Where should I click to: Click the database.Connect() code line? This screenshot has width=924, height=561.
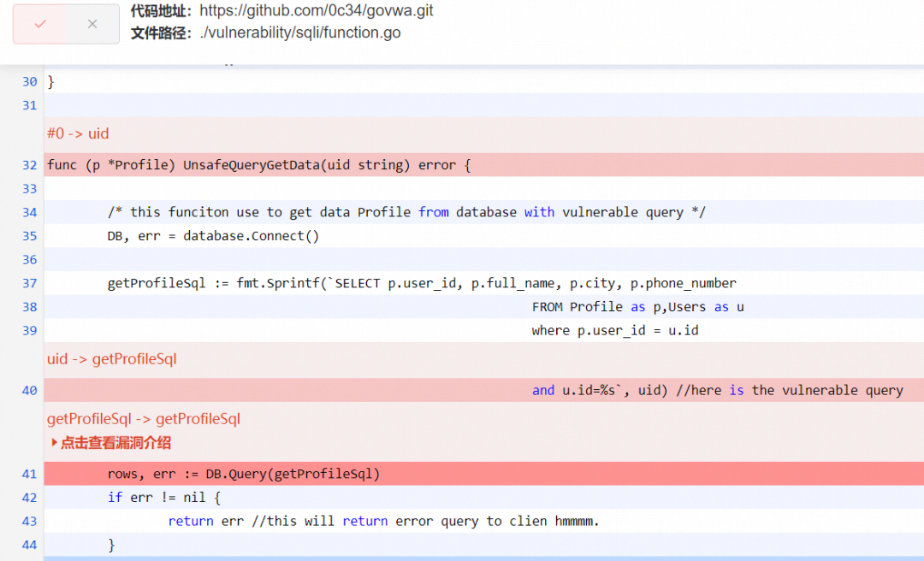click(483, 236)
